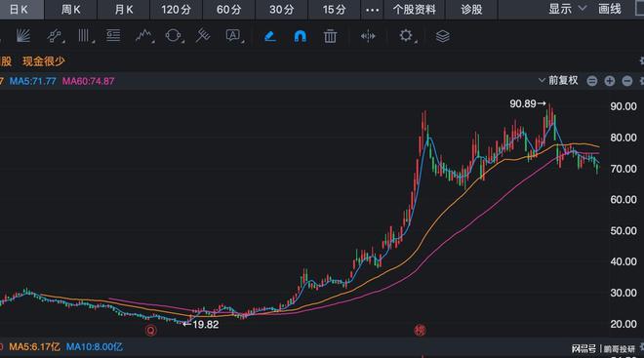Click the 50.00 price axis label

(624, 231)
